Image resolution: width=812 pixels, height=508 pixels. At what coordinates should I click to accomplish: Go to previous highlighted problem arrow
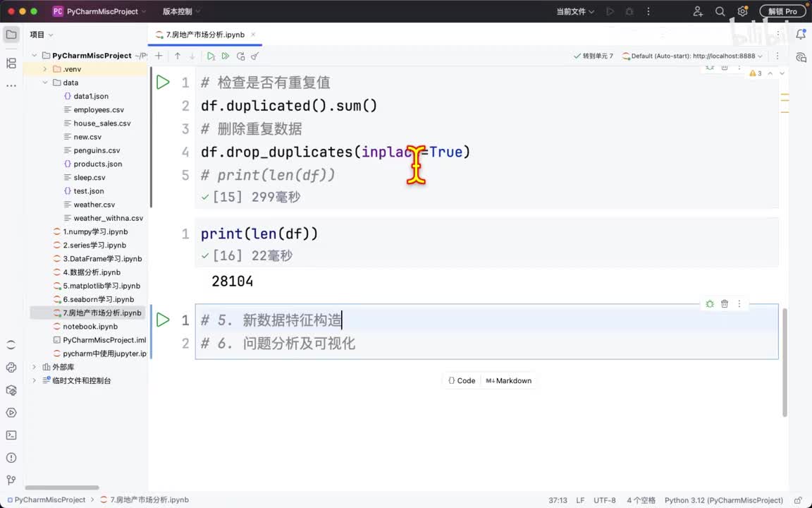pyautogui.click(x=770, y=73)
